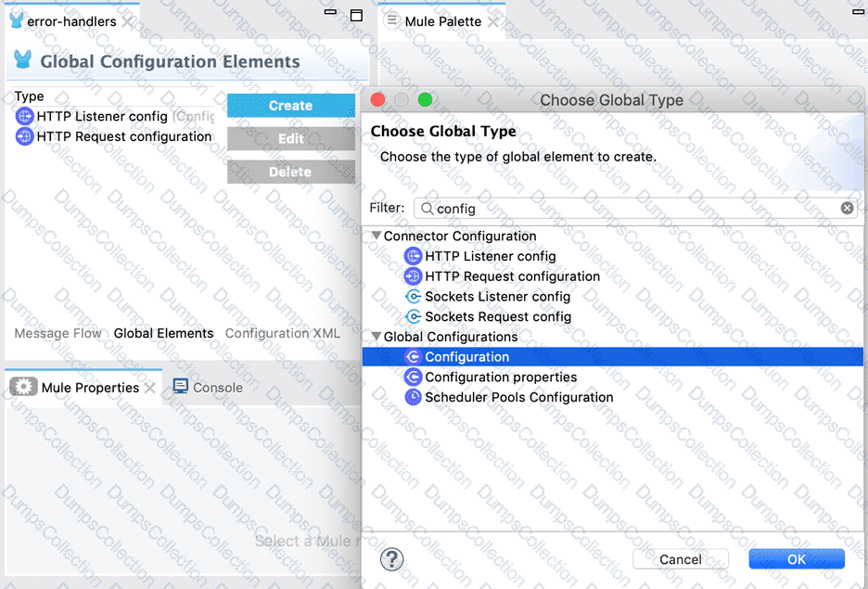Clear the filter text with the X icon
The width and height of the screenshot is (868, 589).
point(847,209)
